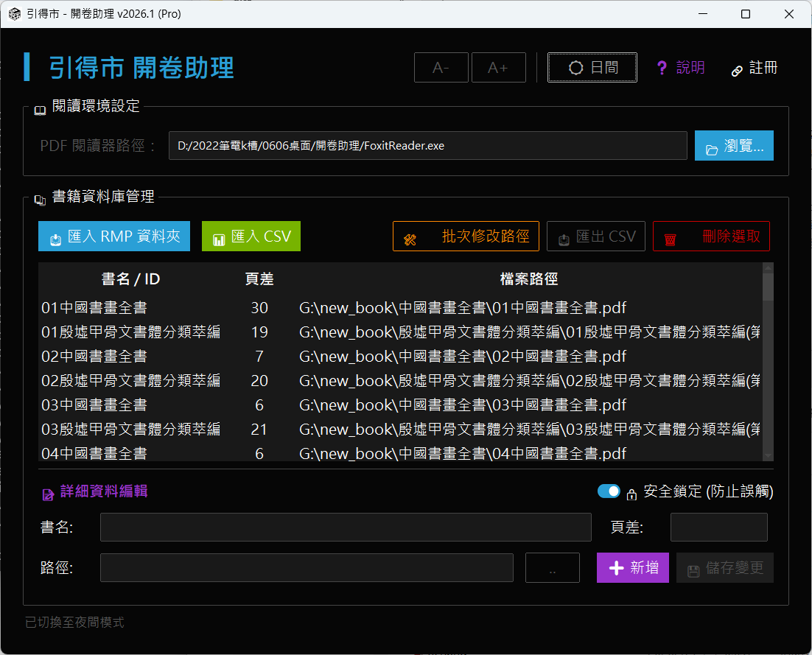This screenshot has height=655, width=812.
Task: Click the 頁差 column header
Action: pos(259,279)
